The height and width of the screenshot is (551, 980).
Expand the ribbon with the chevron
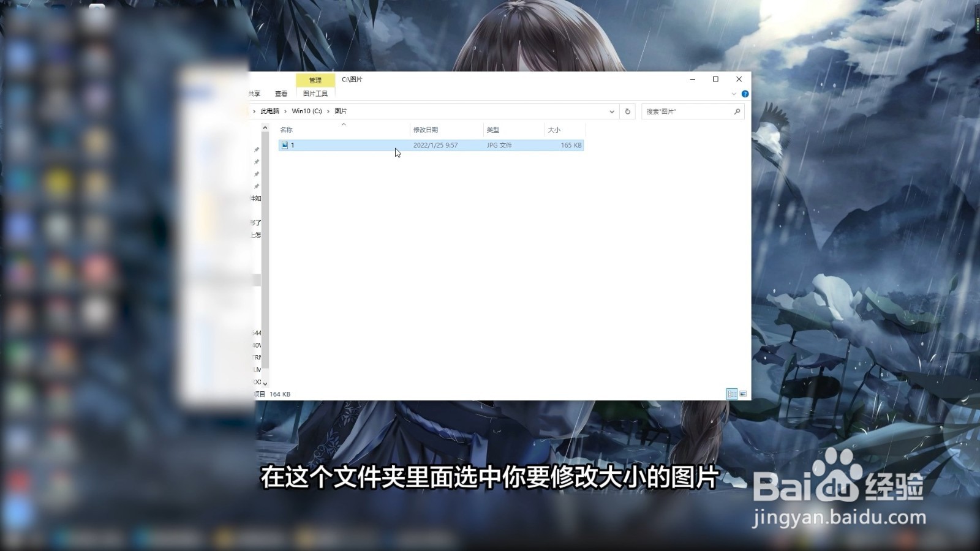coord(734,94)
